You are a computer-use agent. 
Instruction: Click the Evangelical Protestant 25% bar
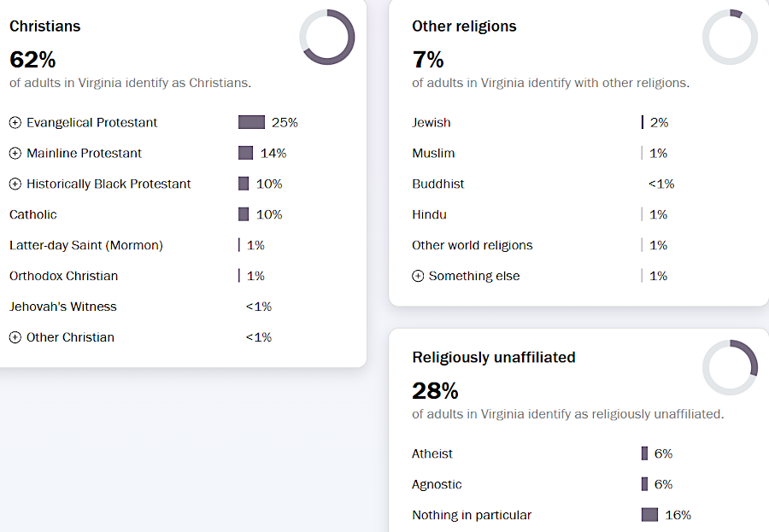251,123
